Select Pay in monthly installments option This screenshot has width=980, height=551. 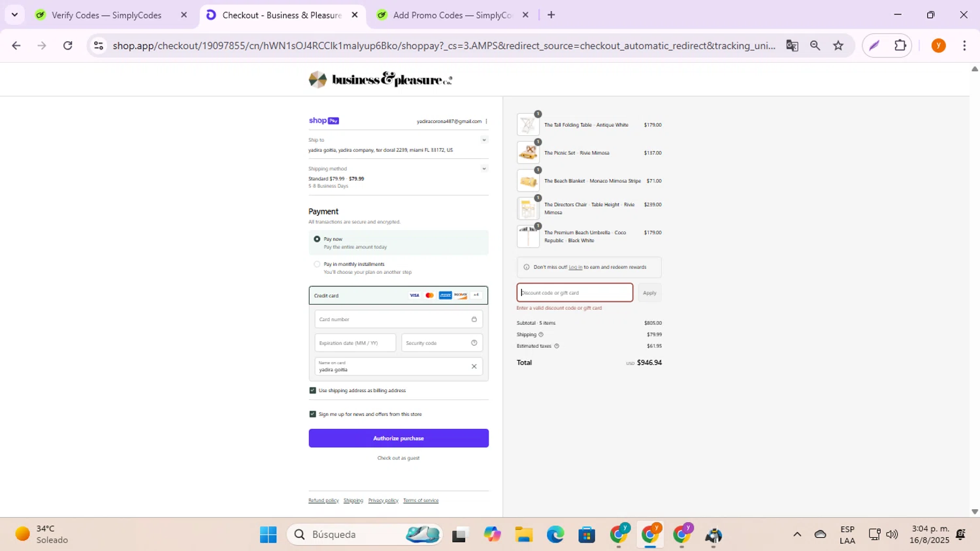pos(317,265)
